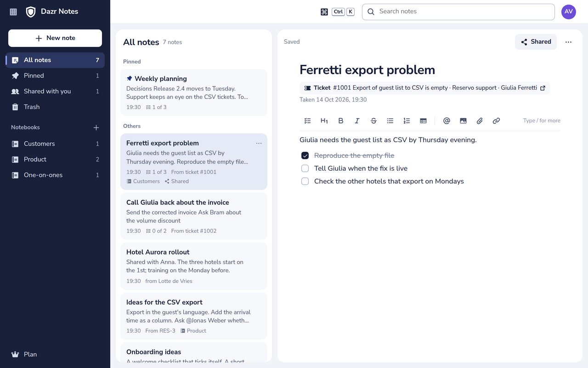
Task: Check 'Tell Giulia when the fix is live'
Action: [305, 168]
